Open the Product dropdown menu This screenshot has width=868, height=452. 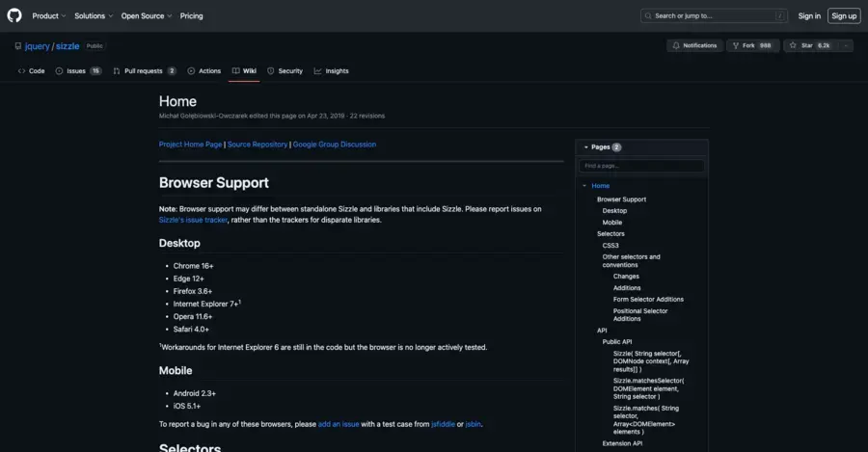(49, 16)
